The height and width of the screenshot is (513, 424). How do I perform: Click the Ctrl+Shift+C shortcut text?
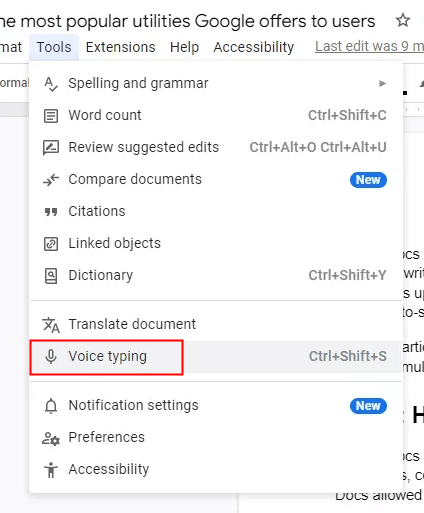[x=347, y=115]
